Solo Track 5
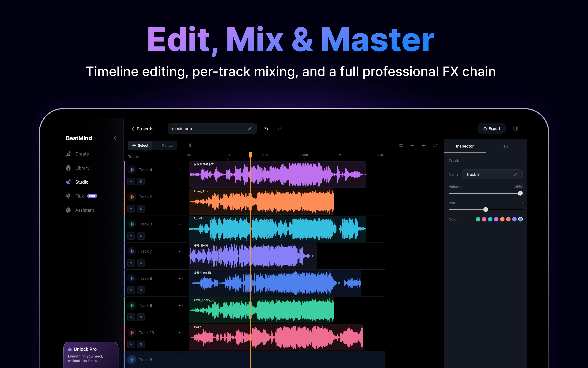The width and height of the screenshot is (588, 368). click(x=141, y=209)
